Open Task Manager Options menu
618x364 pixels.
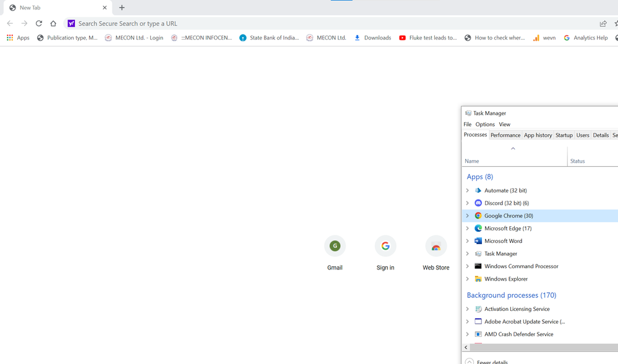click(485, 124)
